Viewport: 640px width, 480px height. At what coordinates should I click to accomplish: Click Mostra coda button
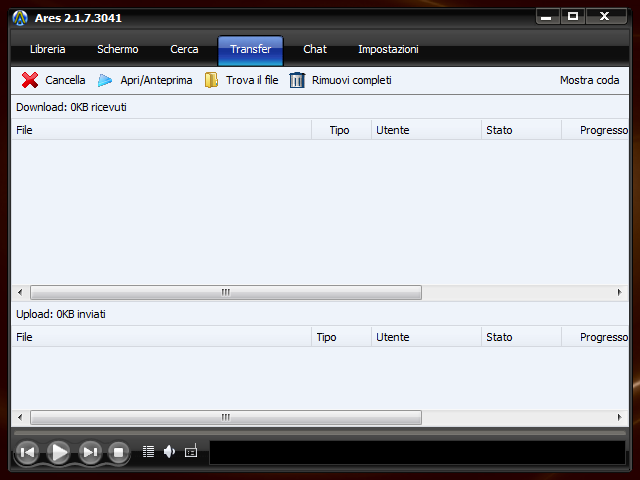click(x=589, y=80)
